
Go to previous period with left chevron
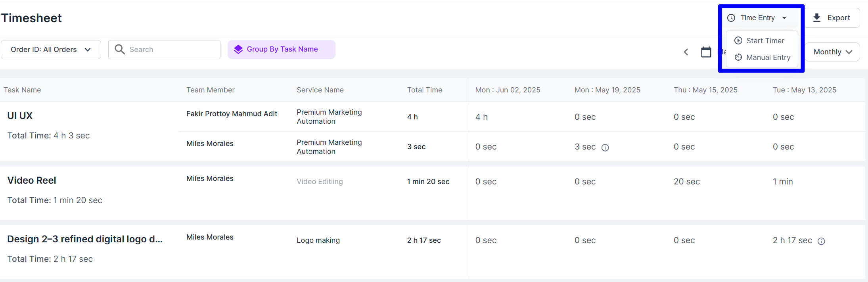click(x=686, y=52)
